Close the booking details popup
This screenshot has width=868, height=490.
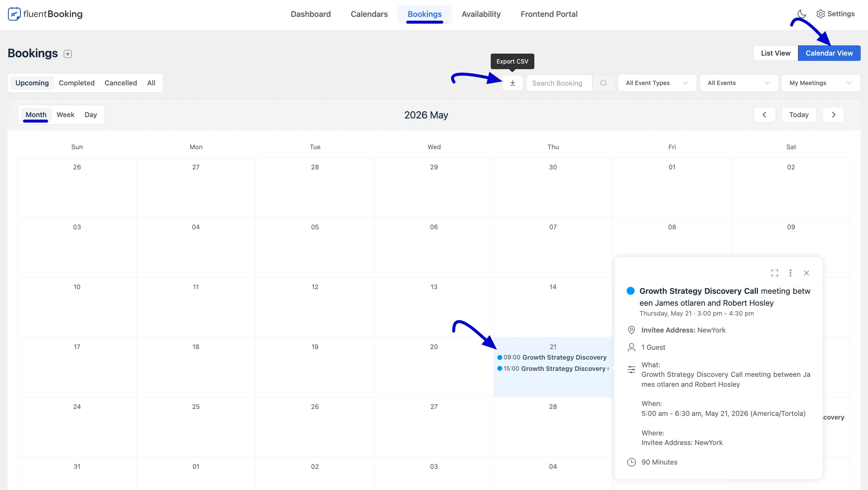(806, 273)
